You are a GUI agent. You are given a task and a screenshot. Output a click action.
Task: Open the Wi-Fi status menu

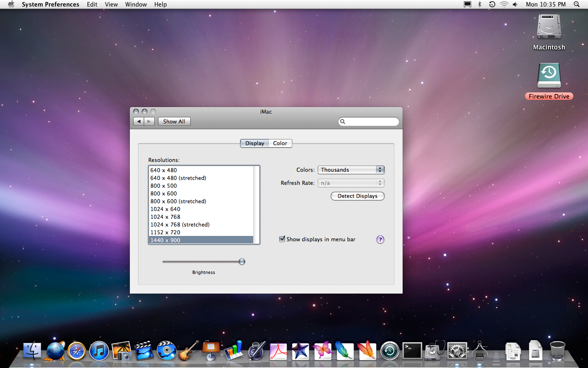click(x=504, y=4)
